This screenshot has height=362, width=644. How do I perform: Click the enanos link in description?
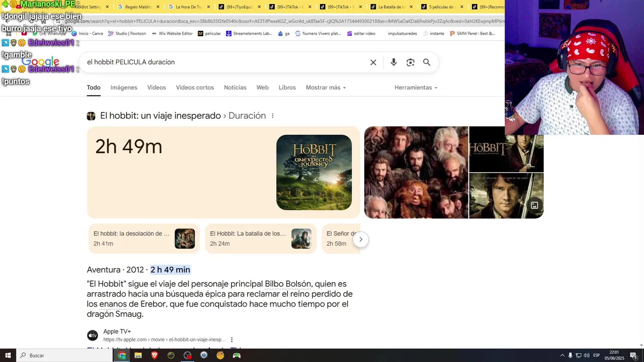(113, 304)
